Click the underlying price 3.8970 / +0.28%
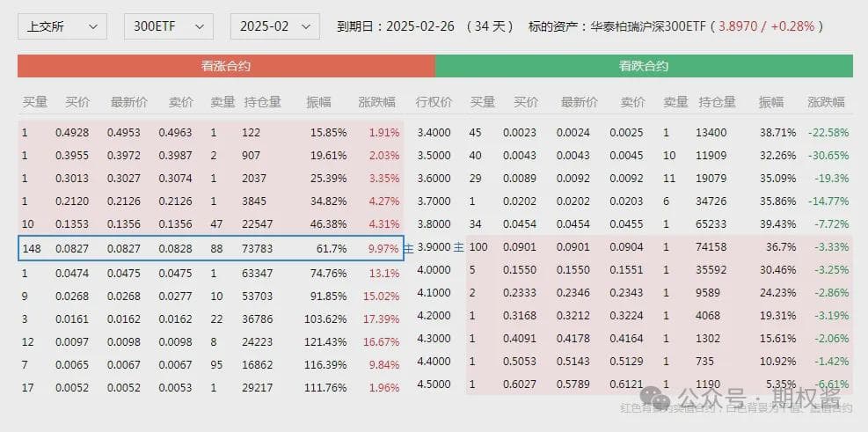The image size is (868, 432). coord(767,26)
